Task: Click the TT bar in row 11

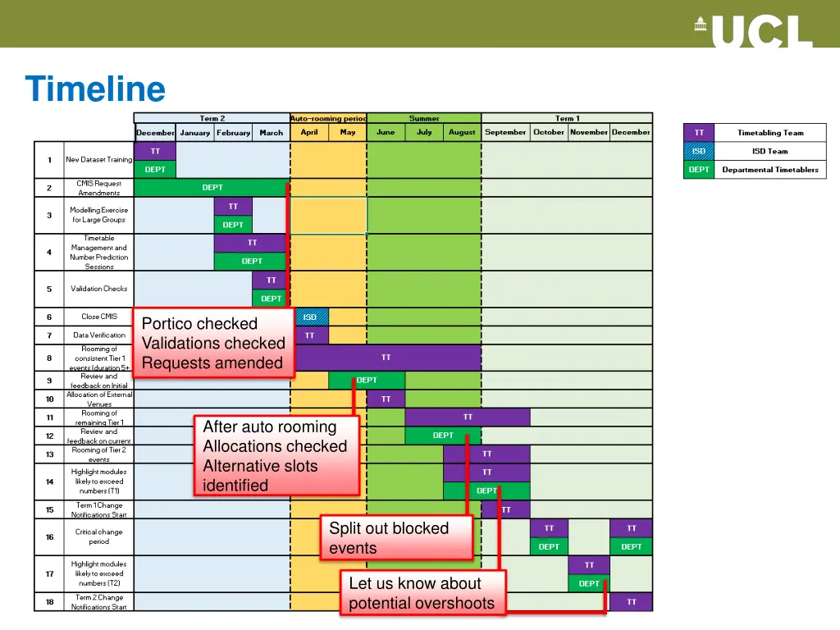Action: (468, 417)
